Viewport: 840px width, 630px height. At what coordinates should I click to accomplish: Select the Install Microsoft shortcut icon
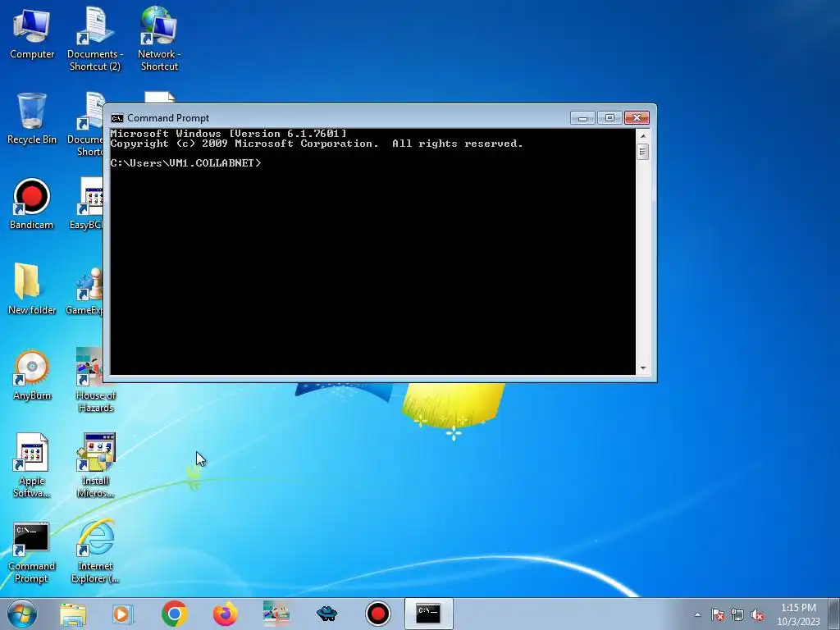click(95, 465)
